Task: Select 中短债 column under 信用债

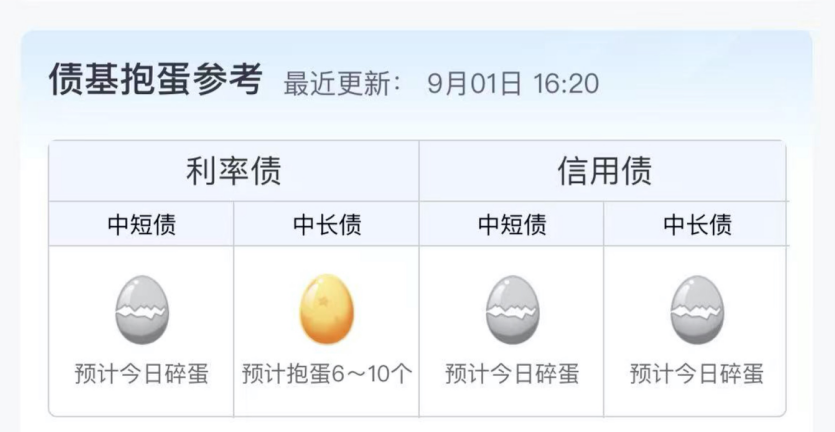Action: pos(512,224)
